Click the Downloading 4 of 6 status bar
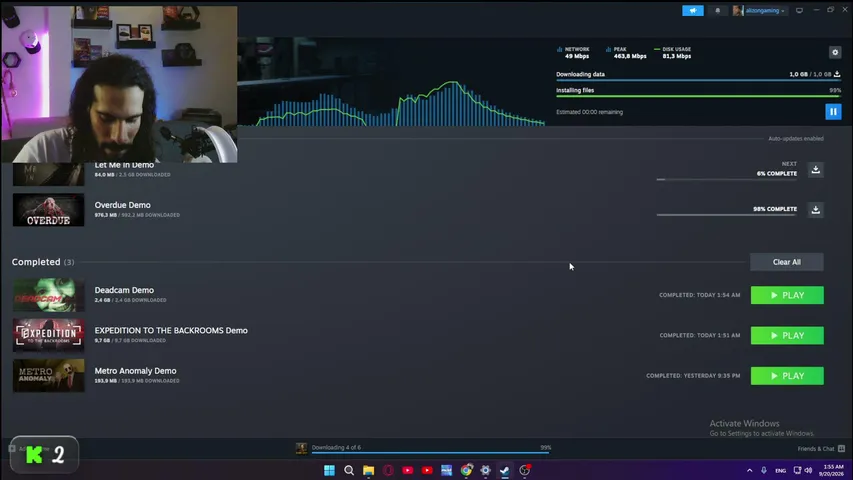Viewport: 853px width, 480px height. 431,448
